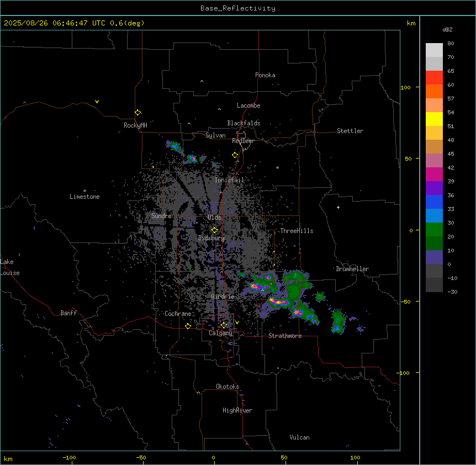Click the yellow diamond marker below RedDeer
Screen dimensions: 476x465
[x=235, y=155]
